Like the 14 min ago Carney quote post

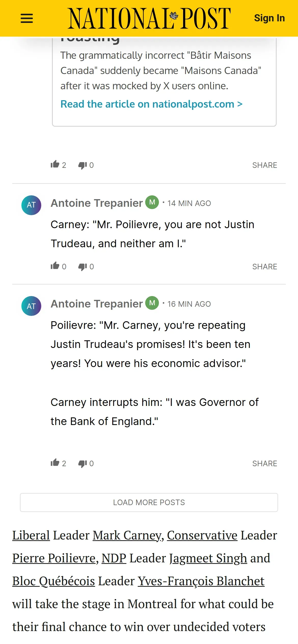(x=55, y=266)
